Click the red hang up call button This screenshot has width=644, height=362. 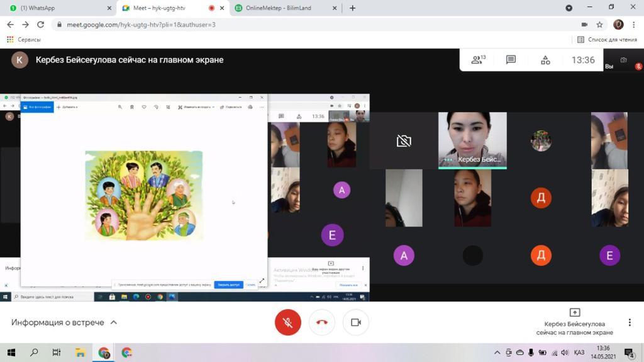pos(322,322)
